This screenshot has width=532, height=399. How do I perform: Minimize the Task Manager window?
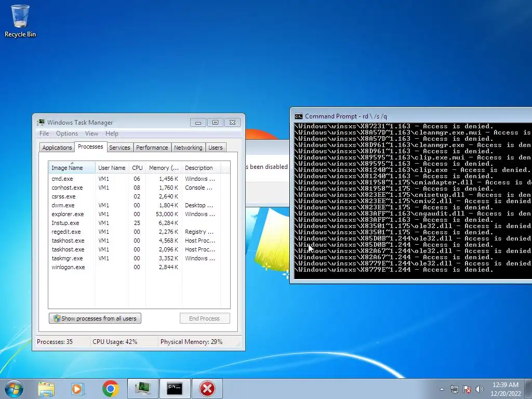[x=198, y=123]
